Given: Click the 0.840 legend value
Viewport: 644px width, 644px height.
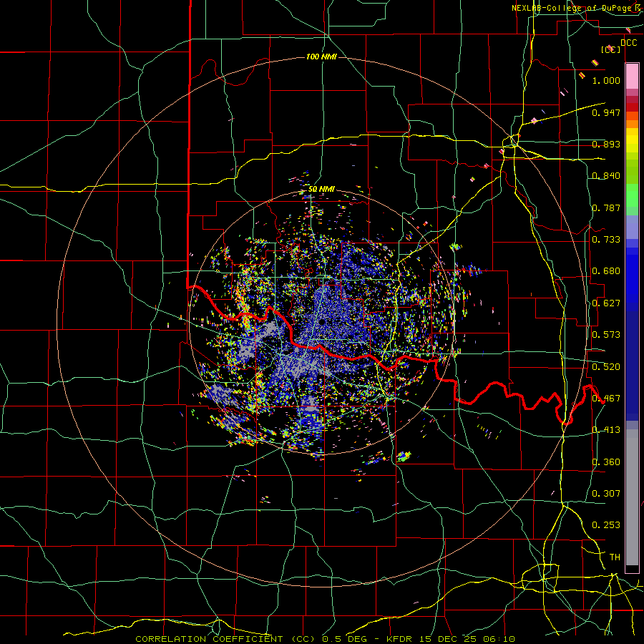Looking at the screenshot, I should pos(606,176).
